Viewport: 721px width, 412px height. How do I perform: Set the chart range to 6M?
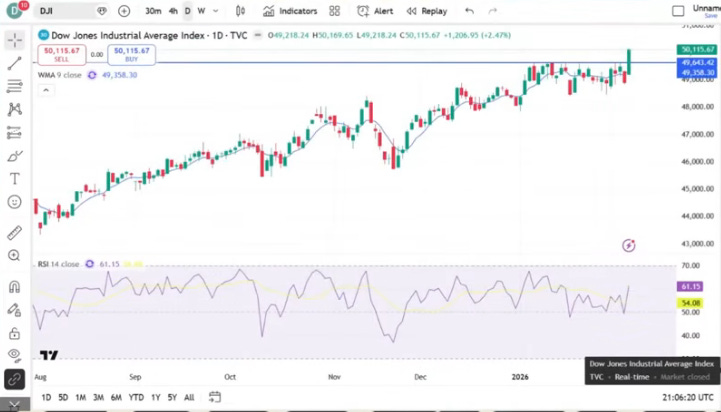pos(116,397)
